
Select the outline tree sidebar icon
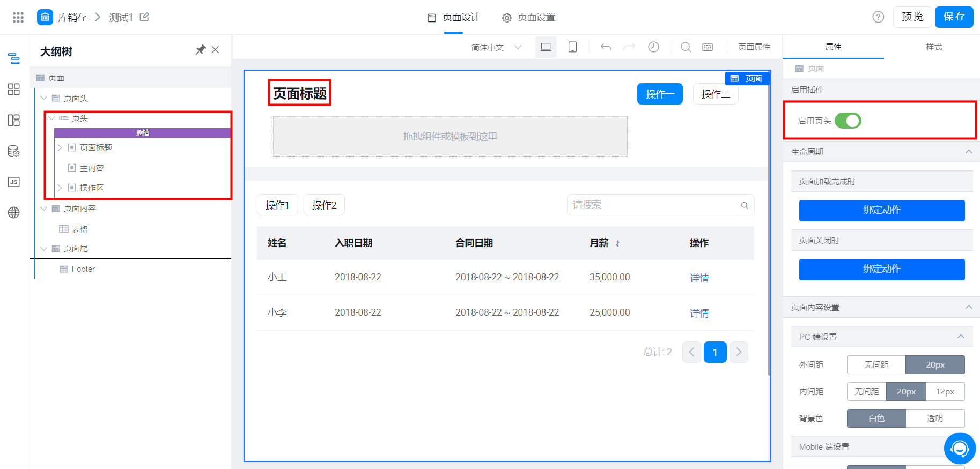pos(14,58)
